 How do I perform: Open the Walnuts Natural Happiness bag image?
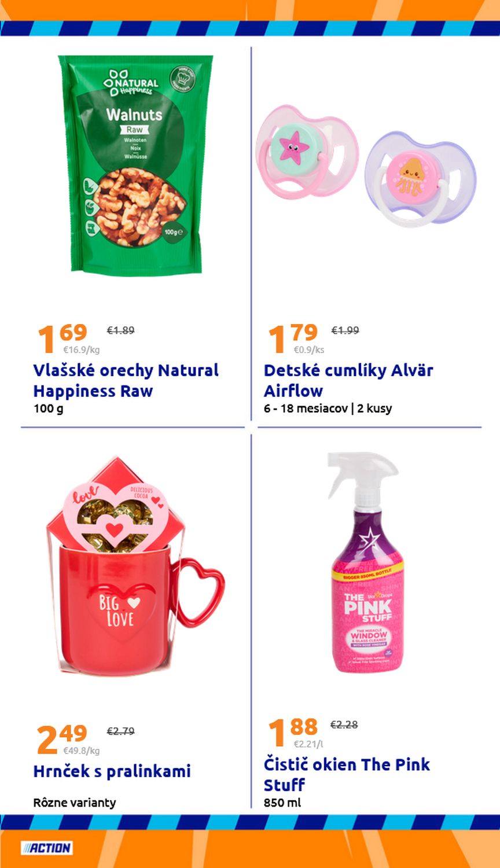135,165
